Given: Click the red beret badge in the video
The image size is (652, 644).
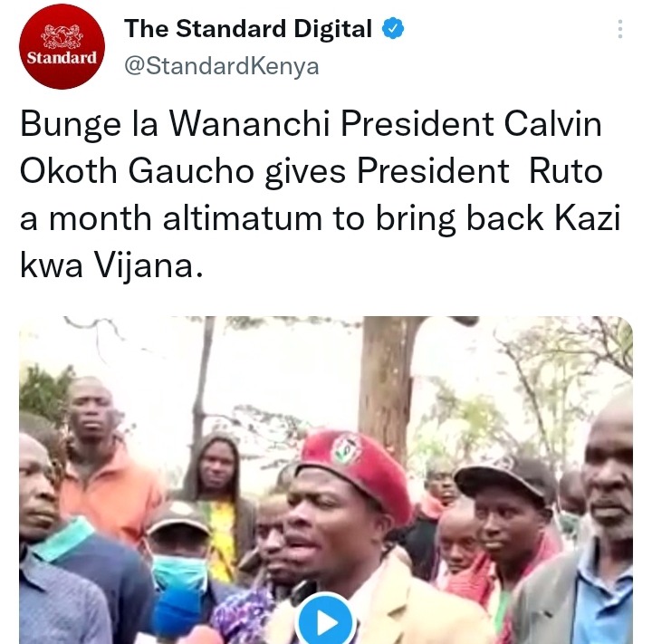Looking at the screenshot, I should [347, 449].
